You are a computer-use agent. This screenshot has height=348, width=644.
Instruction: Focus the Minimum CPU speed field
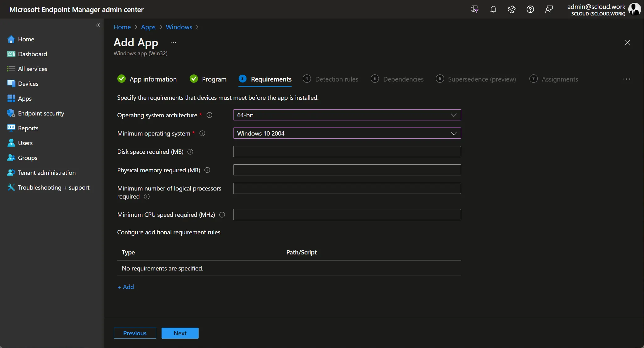click(347, 215)
